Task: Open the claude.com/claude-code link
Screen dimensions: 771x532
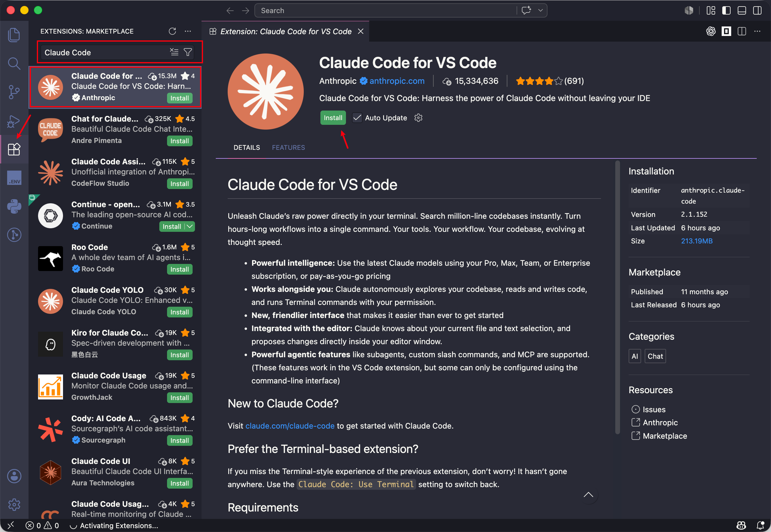Action: pyautogui.click(x=290, y=426)
